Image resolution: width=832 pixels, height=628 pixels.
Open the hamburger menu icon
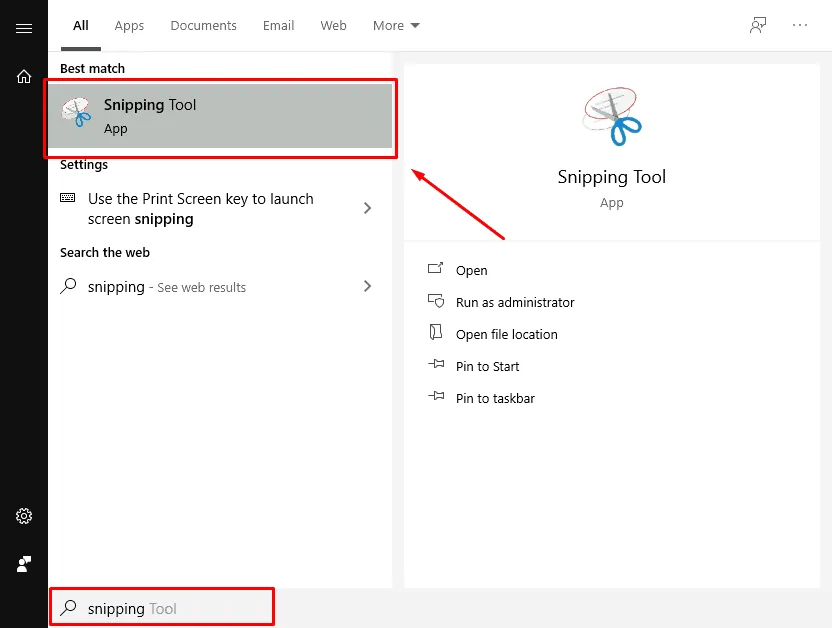pyautogui.click(x=24, y=28)
